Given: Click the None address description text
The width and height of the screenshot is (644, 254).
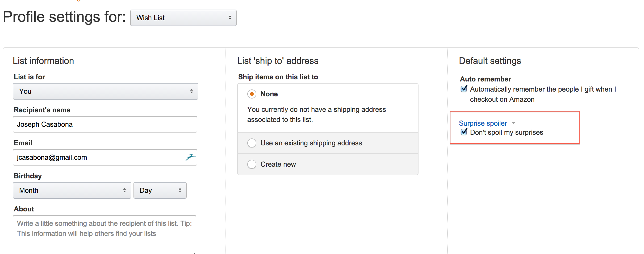Looking at the screenshot, I should (x=316, y=114).
